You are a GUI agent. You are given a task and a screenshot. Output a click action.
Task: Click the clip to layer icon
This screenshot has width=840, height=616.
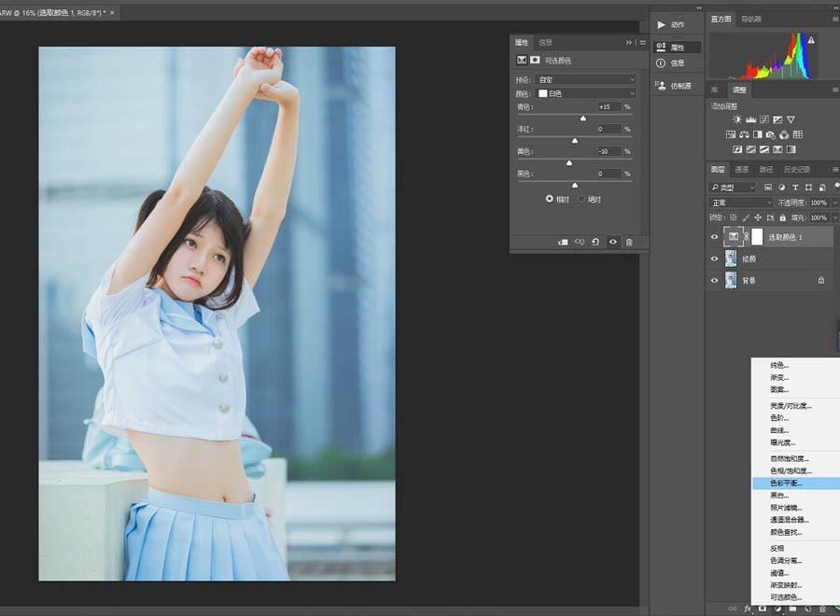point(563,242)
